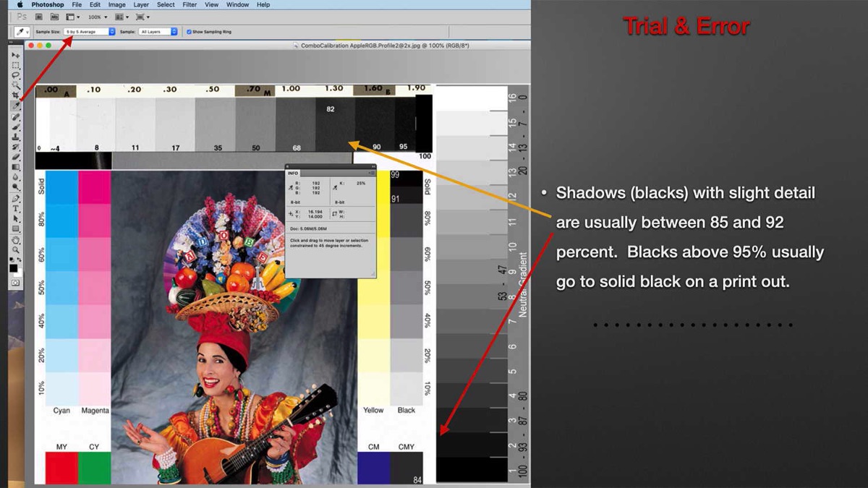868x488 pixels.
Task: Open the Sample Size dropdown
Action: pos(90,32)
